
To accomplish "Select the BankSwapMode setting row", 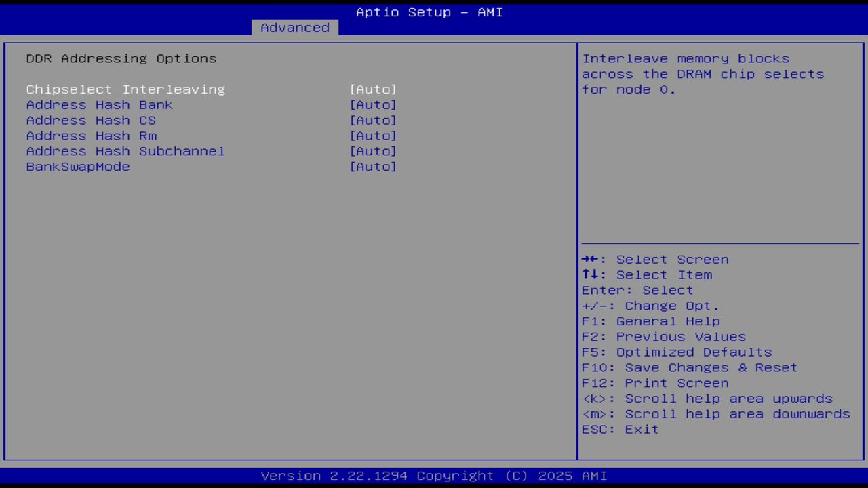I will pos(77,167).
